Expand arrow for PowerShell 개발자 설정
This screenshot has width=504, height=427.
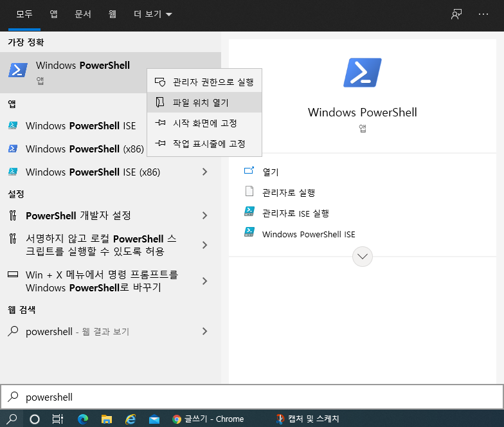[x=204, y=215]
